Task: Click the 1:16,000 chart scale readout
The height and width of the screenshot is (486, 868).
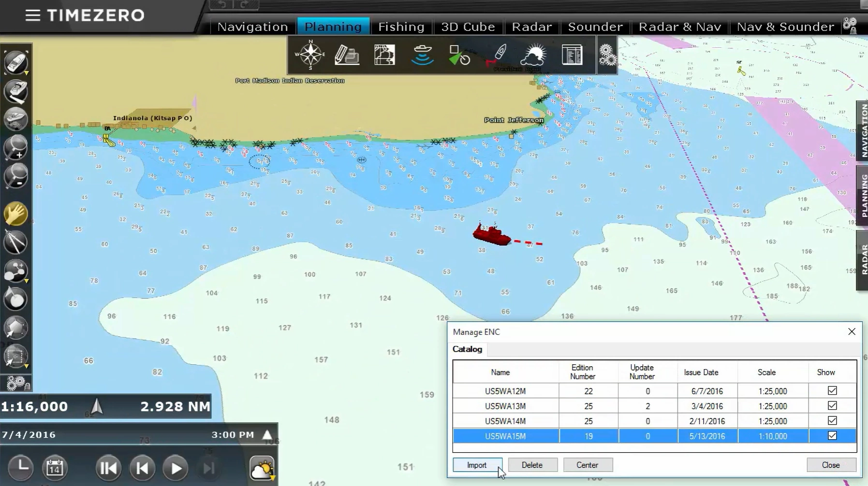Action: click(x=34, y=406)
